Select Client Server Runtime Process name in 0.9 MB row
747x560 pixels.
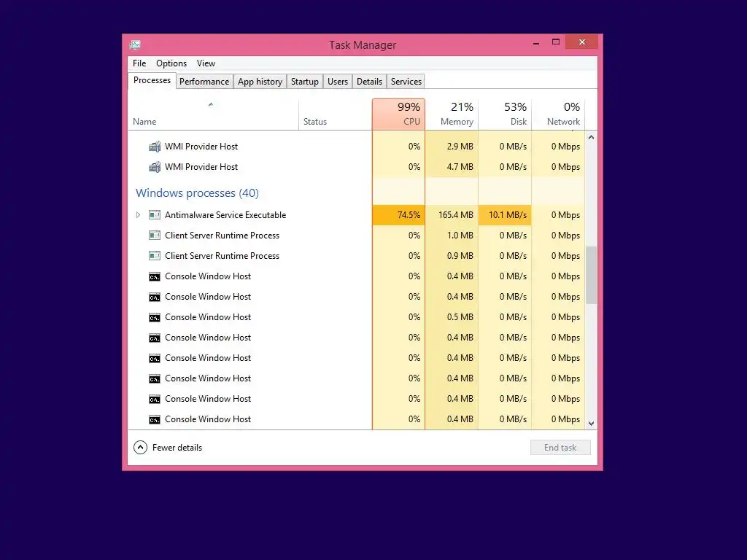pos(222,256)
